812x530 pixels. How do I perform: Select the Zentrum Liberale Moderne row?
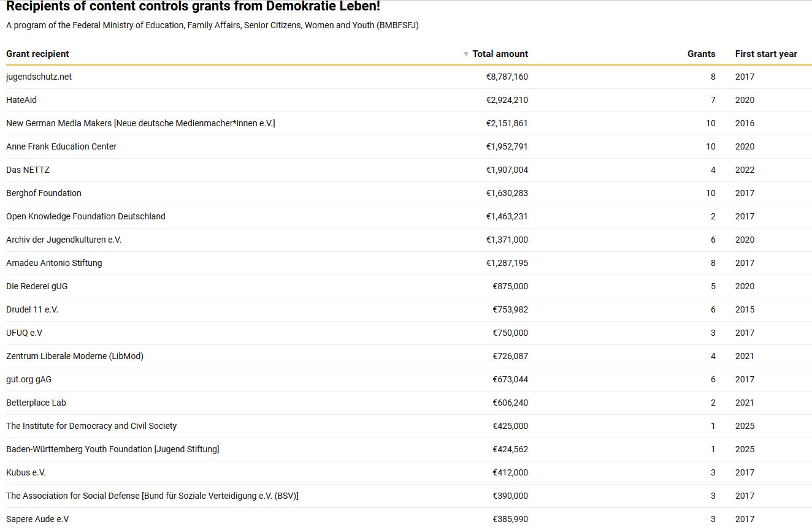pyautogui.click(x=75, y=356)
